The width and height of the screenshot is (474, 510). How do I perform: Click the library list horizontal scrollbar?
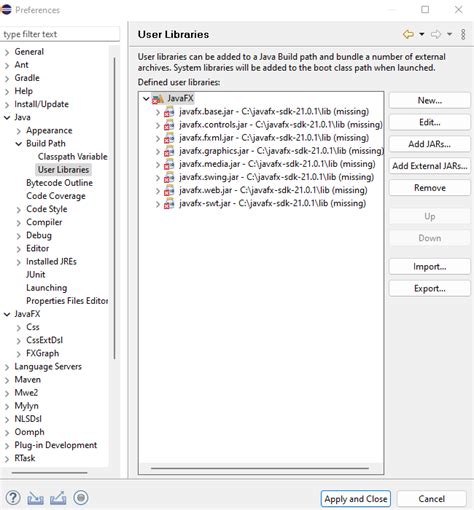point(260,468)
